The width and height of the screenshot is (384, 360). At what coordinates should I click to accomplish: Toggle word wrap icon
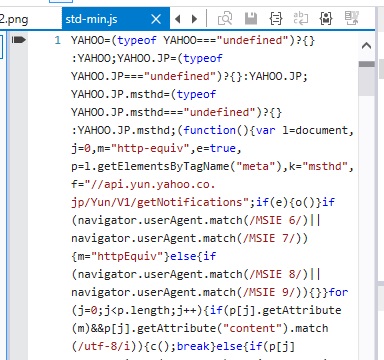point(301,19)
